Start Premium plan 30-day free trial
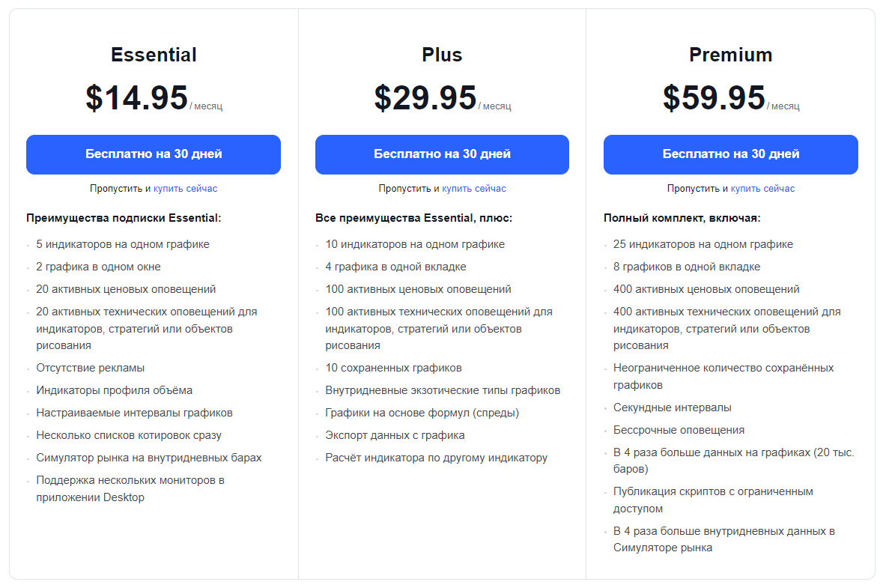The image size is (880, 588). click(x=730, y=154)
